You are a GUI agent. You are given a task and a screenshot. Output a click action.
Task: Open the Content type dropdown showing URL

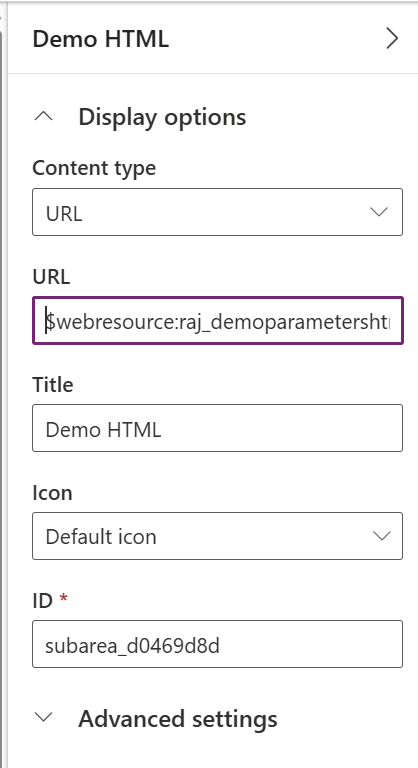click(x=218, y=212)
